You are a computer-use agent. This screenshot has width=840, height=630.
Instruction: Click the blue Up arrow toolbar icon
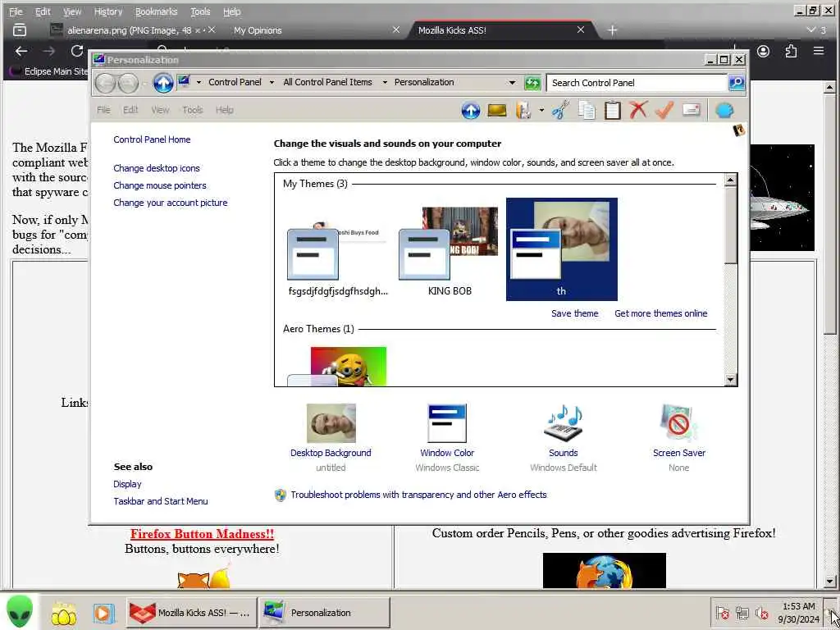coord(470,111)
